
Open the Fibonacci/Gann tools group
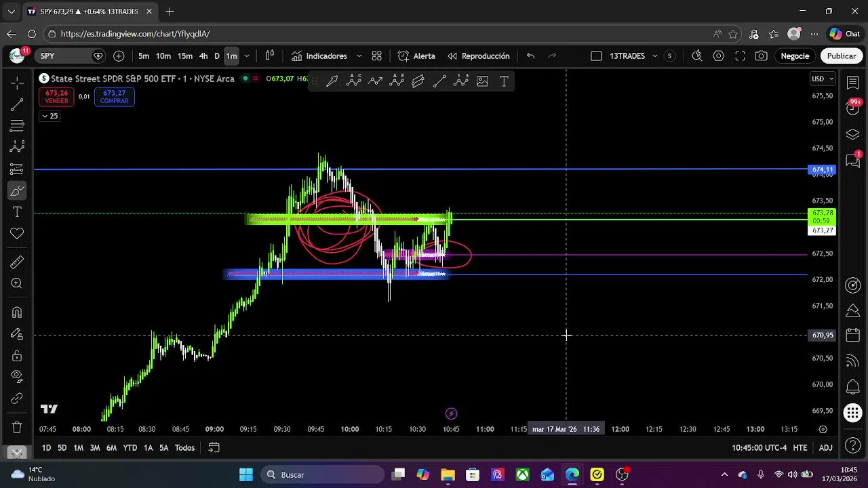pyautogui.click(x=17, y=126)
